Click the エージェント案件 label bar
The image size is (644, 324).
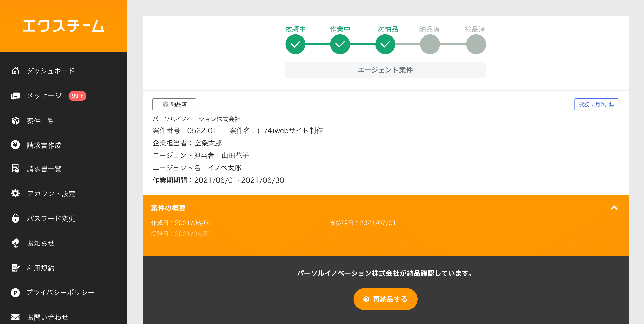click(x=385, y=70)
